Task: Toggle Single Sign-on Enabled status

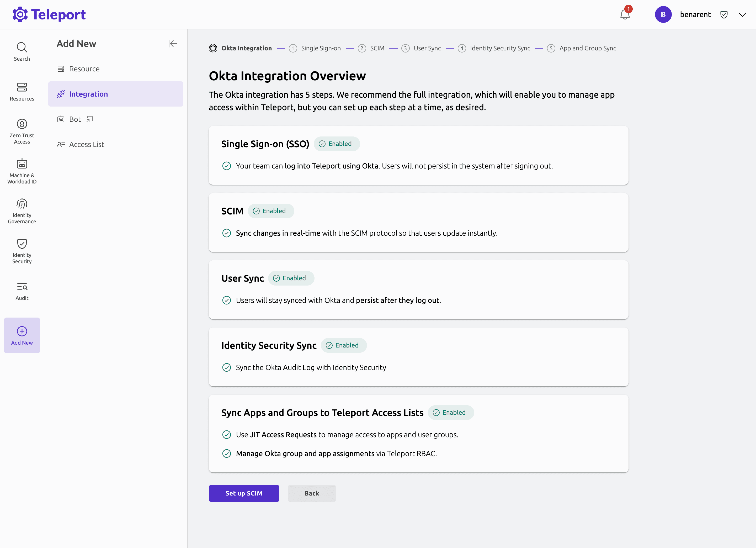Action: point(337,143)
